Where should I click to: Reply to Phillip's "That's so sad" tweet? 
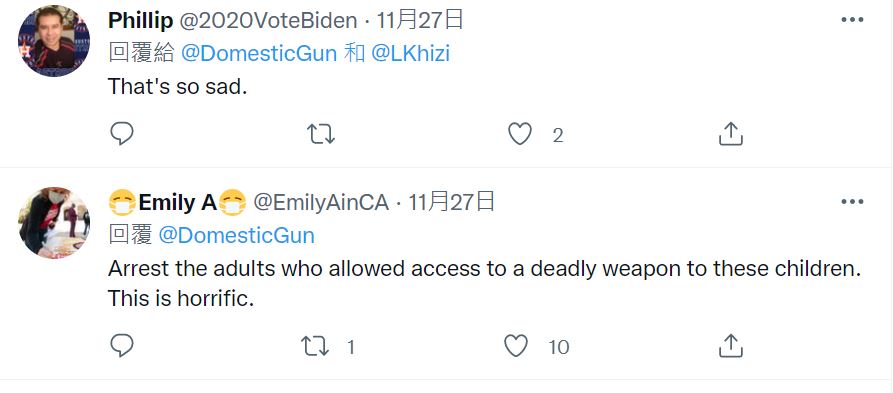121,134
